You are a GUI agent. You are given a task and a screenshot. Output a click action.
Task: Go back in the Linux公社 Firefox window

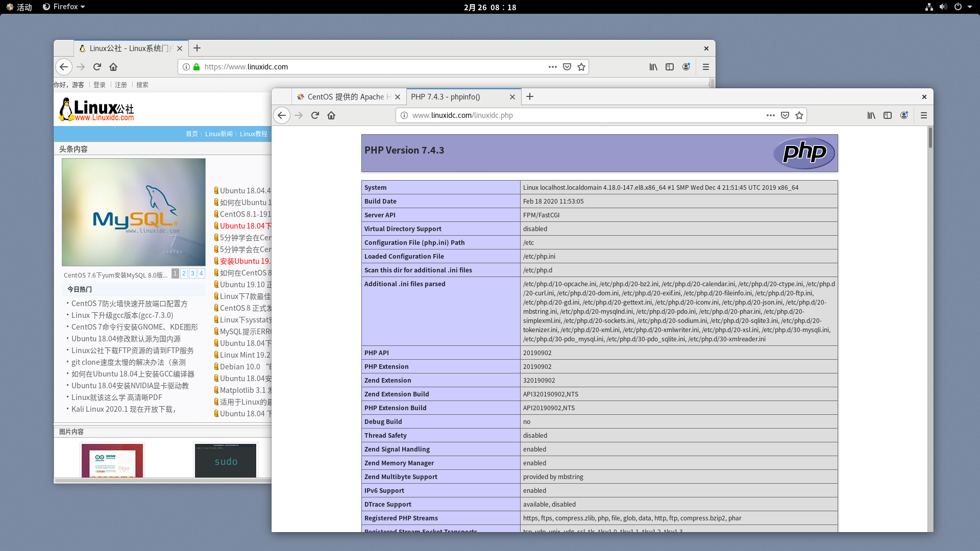click(x=63, y=67)
